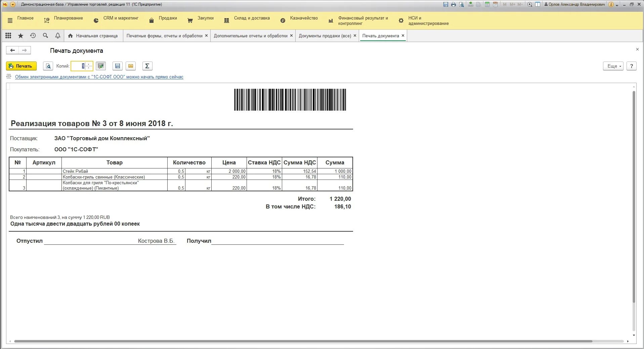Click title bar save floppy icon

pos(445,4)
